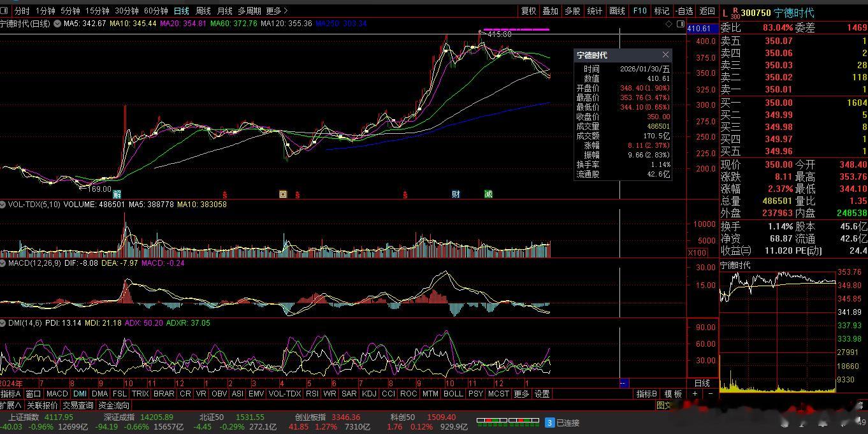Open the 资金流向 capital flow tab

tap(114, 405)
